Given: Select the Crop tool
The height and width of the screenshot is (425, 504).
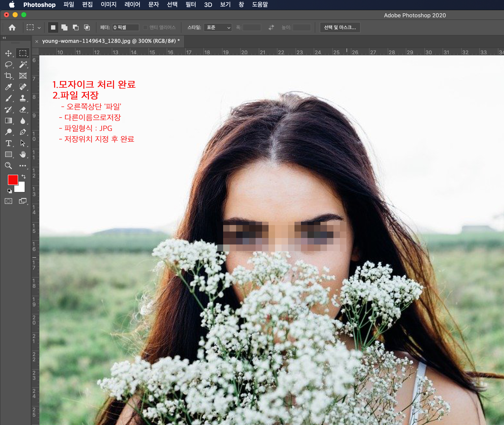Looking at the screenshot, I should coord(8,76).
